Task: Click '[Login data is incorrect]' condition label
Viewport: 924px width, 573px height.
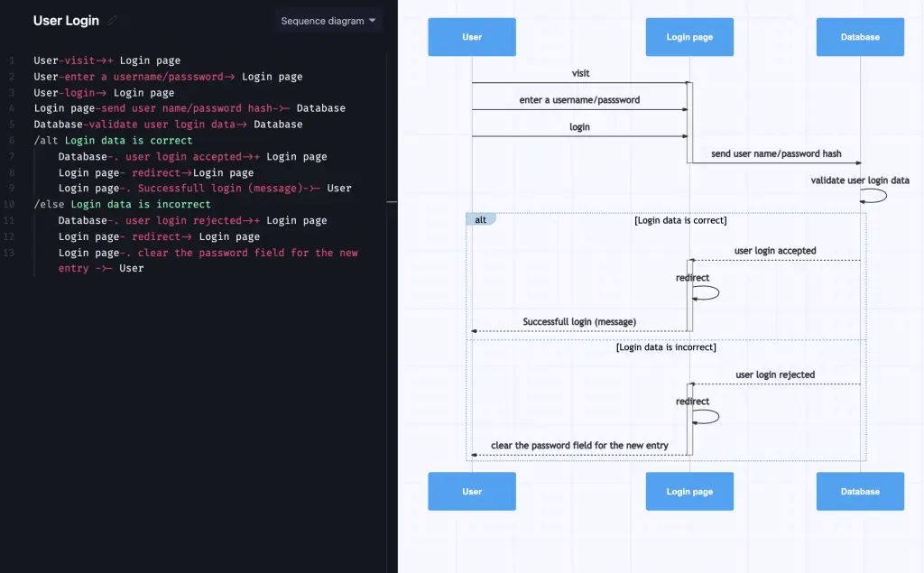Action: [x=666, y=347]
